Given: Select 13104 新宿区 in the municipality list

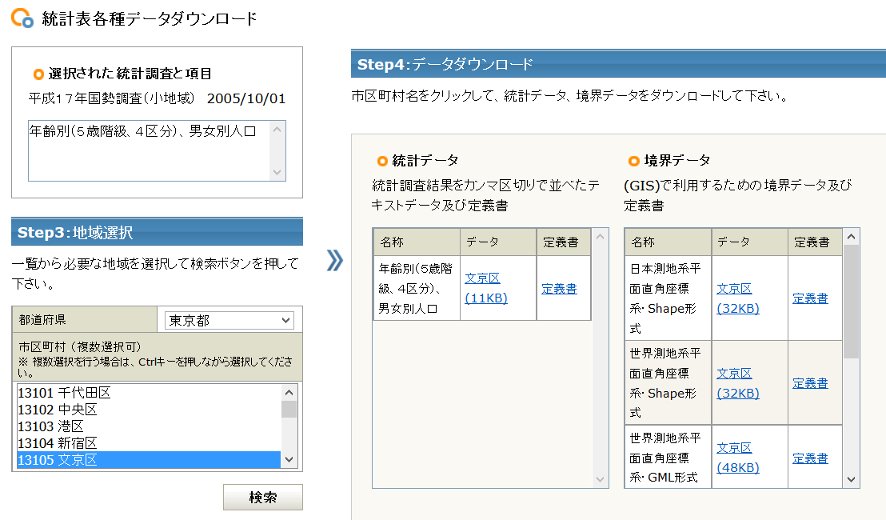Looking at the screenshot, I should (x=149, y=443).
